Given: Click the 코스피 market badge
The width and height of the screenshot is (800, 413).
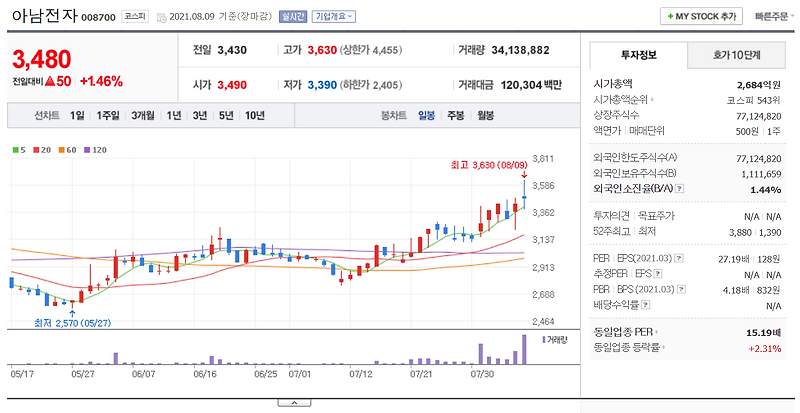Looking at the screenshot, I should [x=135, y=17].
